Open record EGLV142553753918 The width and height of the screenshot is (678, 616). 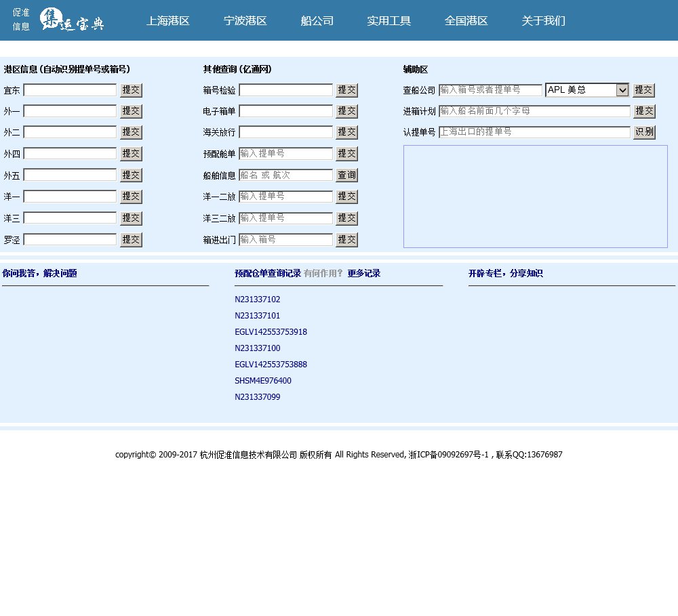[271, 332]
